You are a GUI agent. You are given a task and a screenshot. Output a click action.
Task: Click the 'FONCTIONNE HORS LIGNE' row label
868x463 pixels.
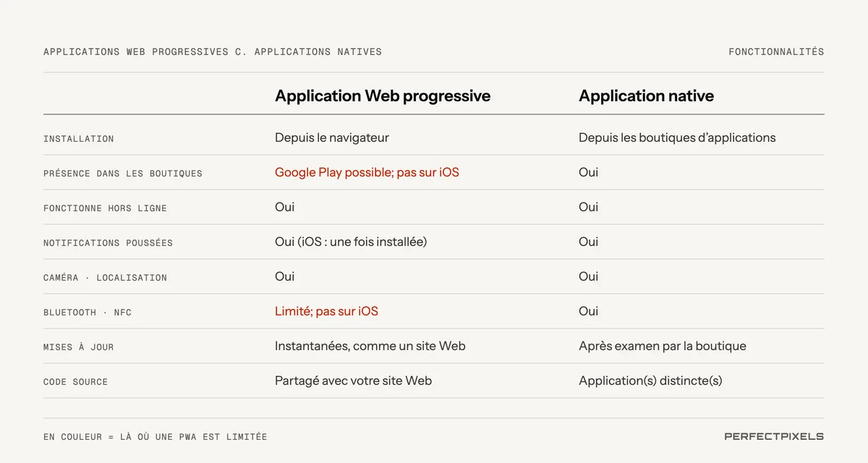(x=105, y=208)
